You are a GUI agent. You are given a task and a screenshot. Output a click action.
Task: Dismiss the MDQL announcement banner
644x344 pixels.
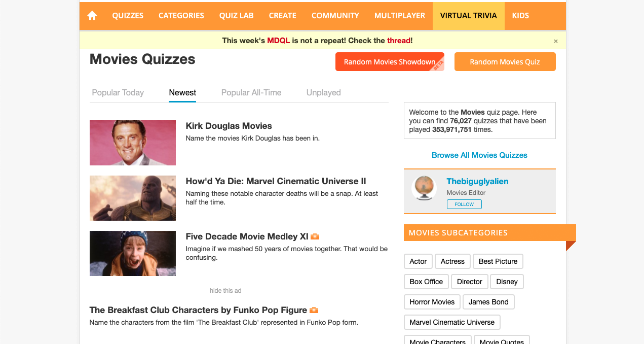(556, 41)
